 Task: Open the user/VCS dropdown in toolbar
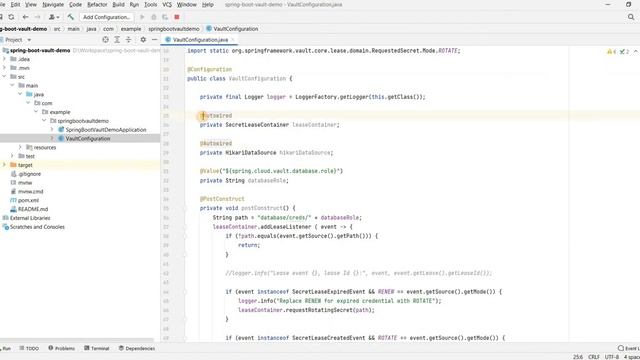coord(54,17)
